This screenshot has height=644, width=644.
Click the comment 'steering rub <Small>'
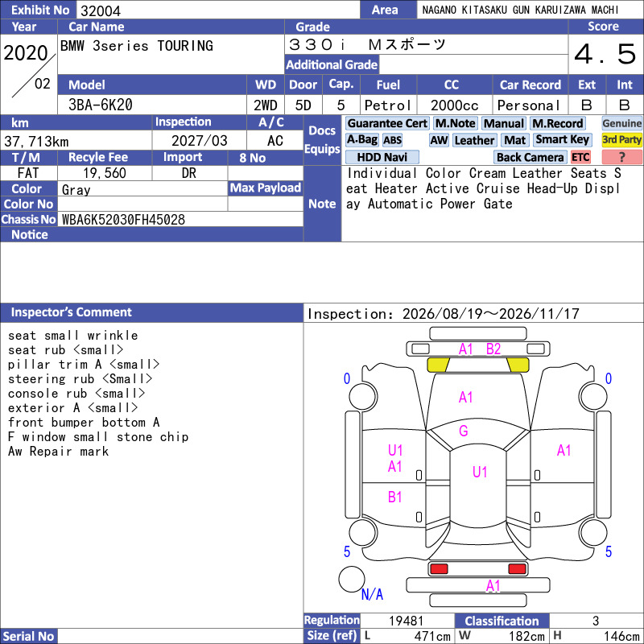point(80,378)
